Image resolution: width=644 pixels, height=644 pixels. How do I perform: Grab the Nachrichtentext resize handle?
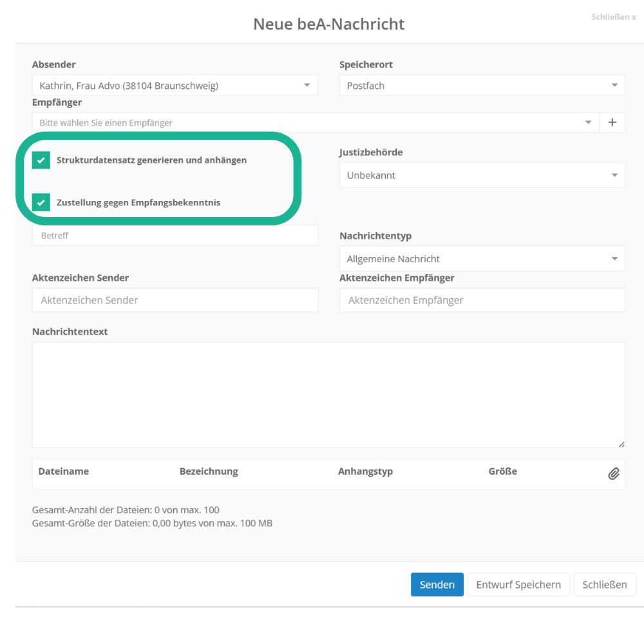pos(621,444)
